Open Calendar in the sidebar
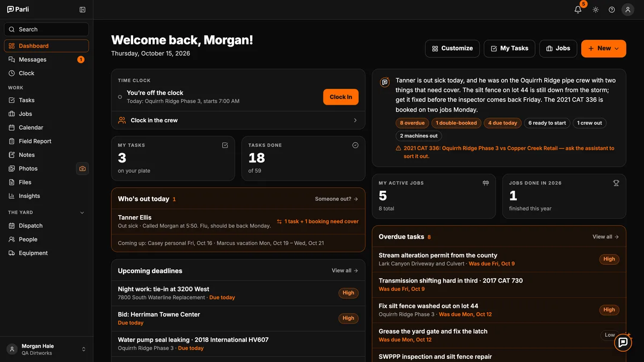This screenshot has width=644, height=362. [47, 128]
